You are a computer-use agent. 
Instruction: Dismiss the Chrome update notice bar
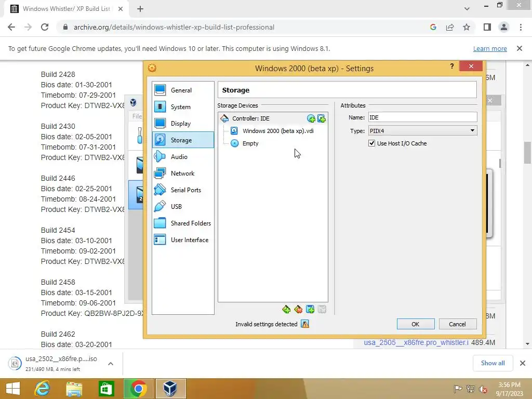(x=520, y=48)
